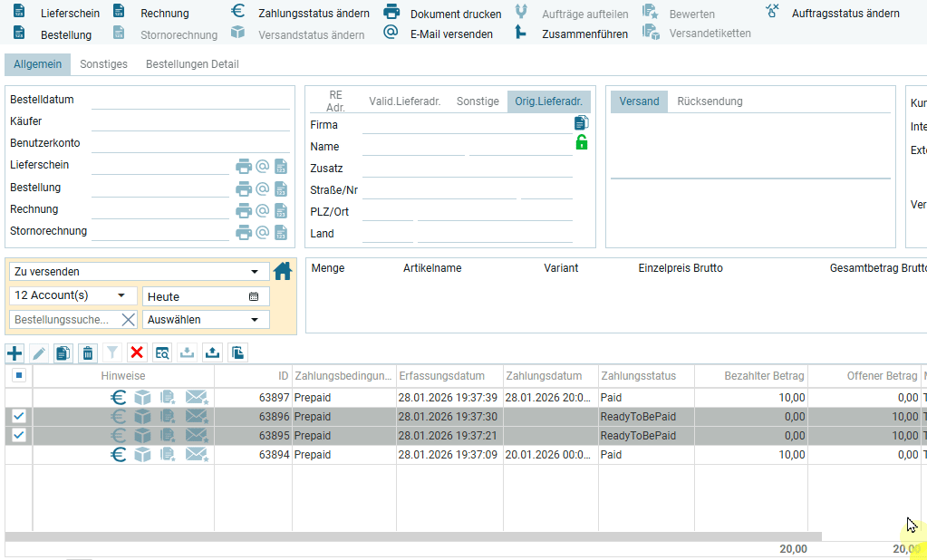Image resolution: width=927 pixels, height=560 pixels.
Task: Uncheck the checkbox for order 63895
Action: pyautogui.click(x=18, y=436)
